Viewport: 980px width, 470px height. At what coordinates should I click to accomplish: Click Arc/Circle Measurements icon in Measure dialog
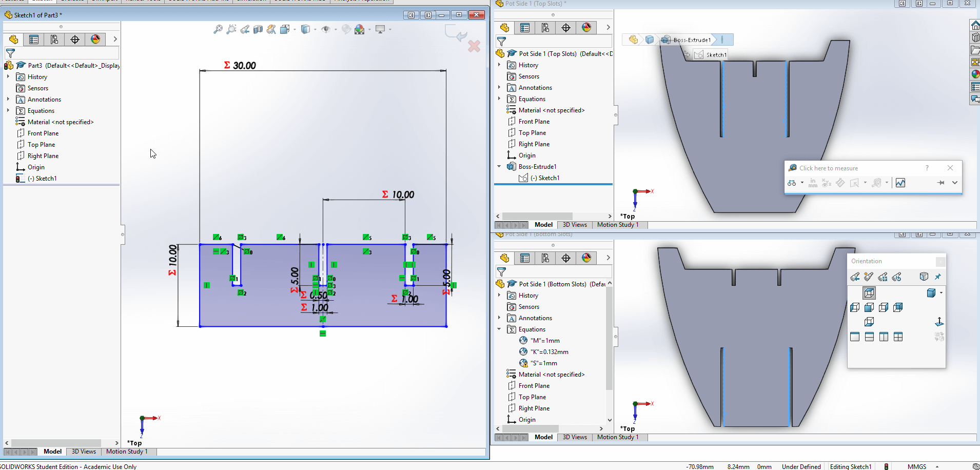pos(793,183)
